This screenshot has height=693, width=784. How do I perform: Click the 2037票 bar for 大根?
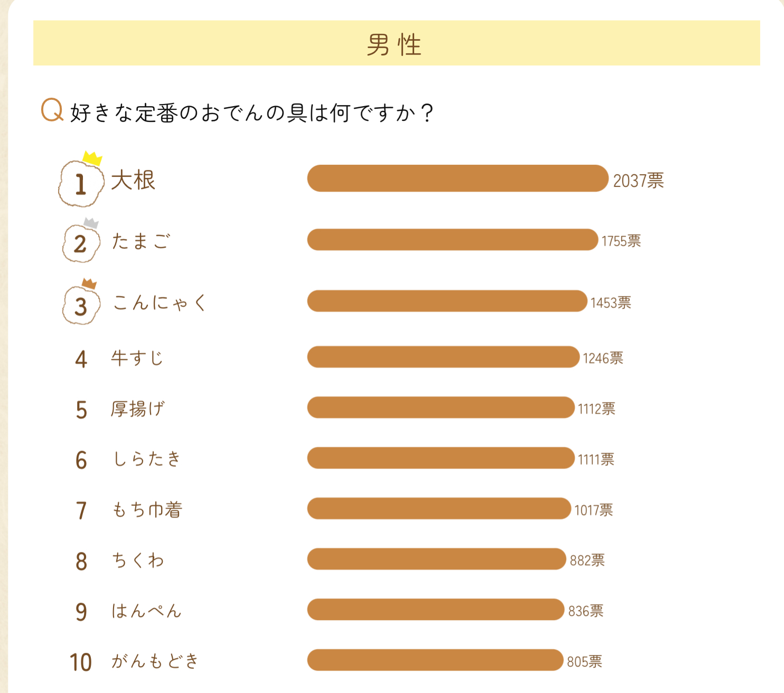click(458, 179)
